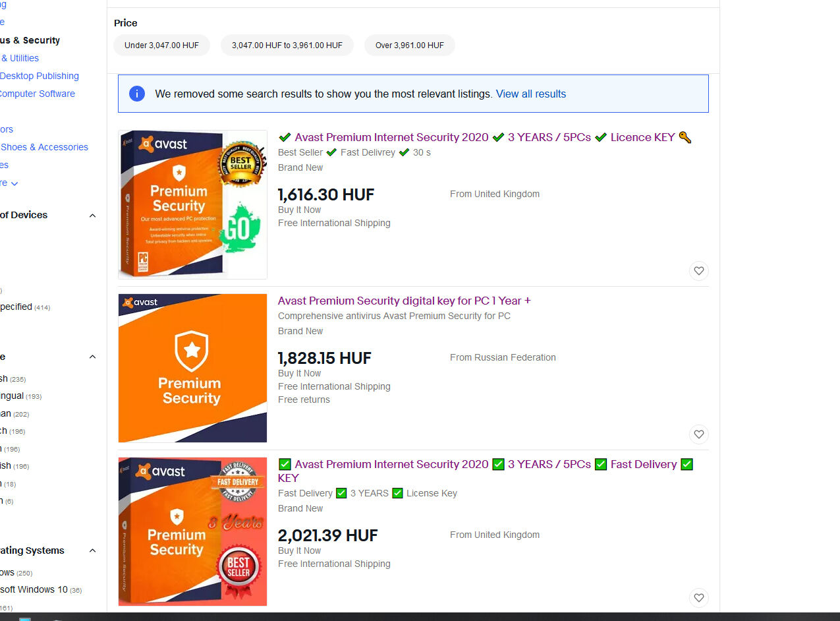Click the bold 'us & Security' current category

[x=30, y=40]
